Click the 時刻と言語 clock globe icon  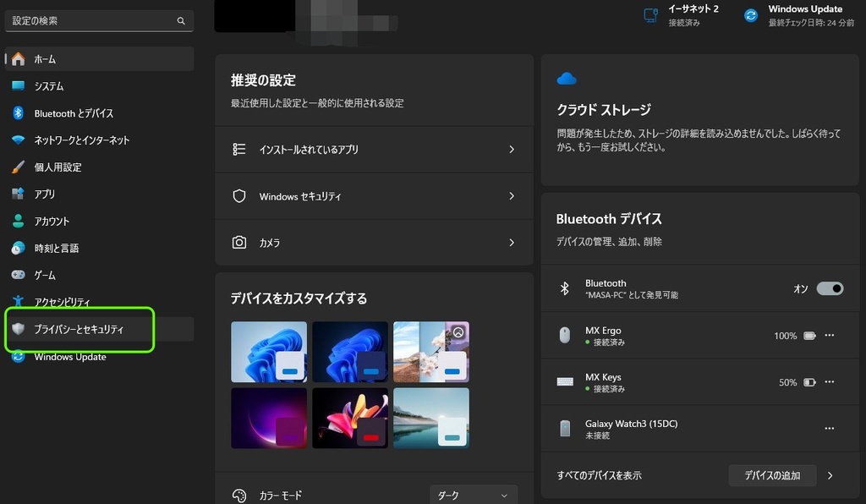19,248
